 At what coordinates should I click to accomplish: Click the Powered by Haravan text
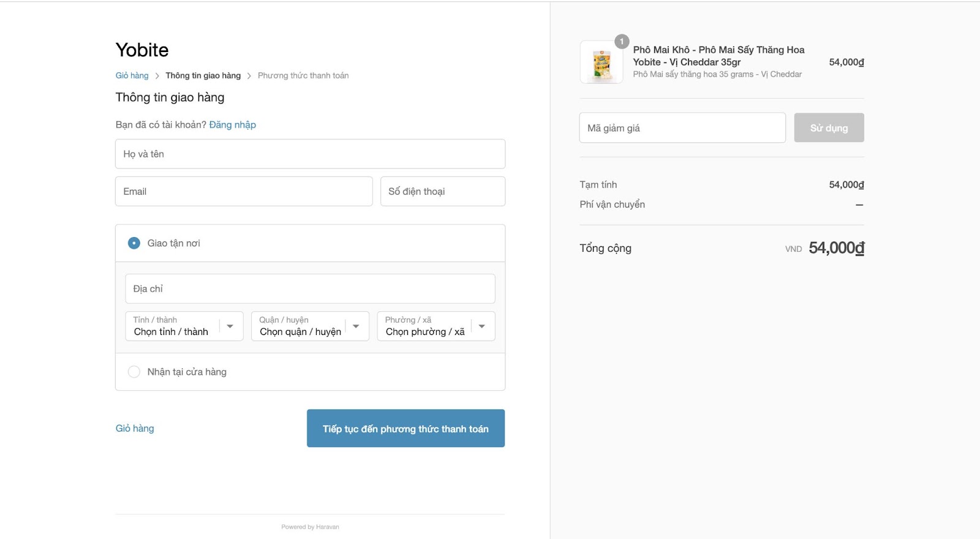pyautogui.click(x=310, y=527)
